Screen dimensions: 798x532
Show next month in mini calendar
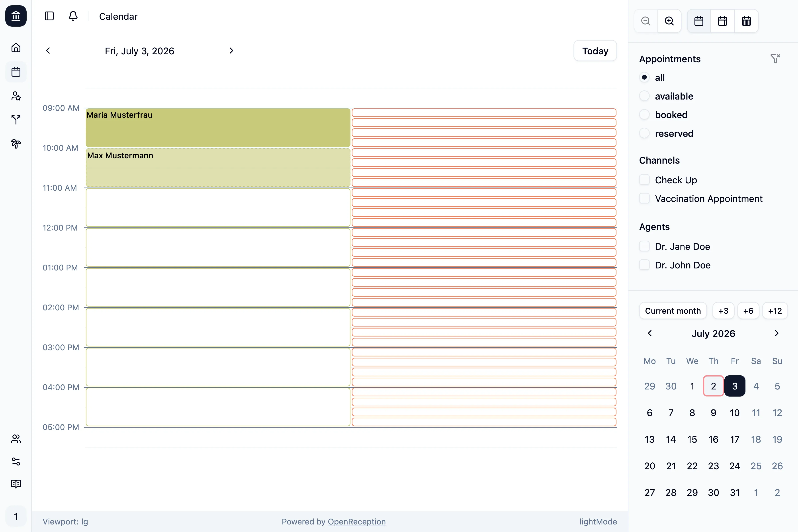(777, 333)
